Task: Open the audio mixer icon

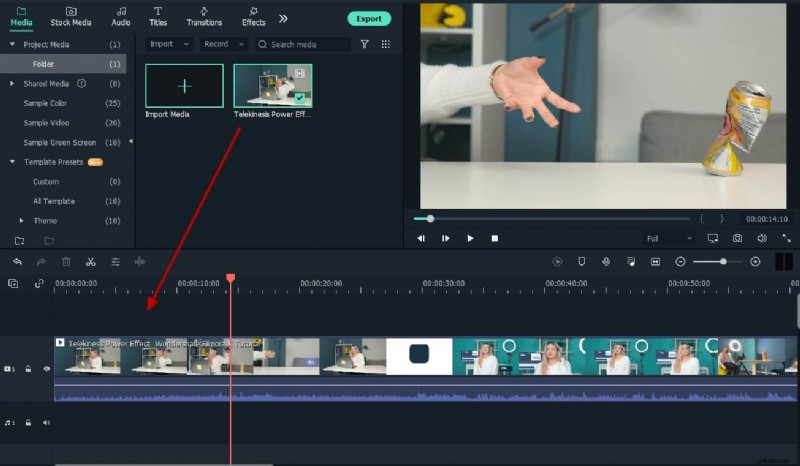Action: point(631,262)
